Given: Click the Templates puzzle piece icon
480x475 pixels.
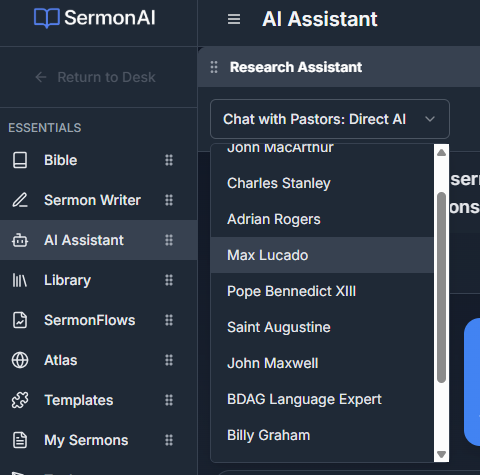Looking at the screenshot, I should click(20, 400).
